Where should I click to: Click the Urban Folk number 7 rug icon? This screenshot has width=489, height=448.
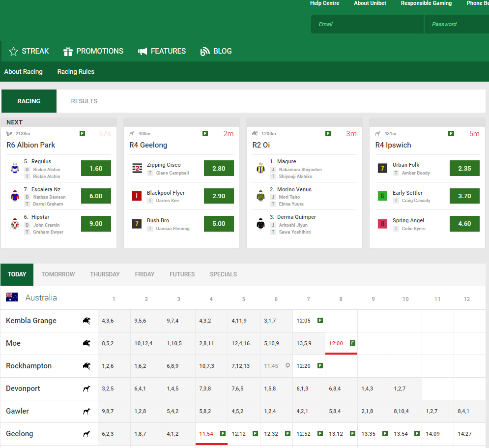tap(383, 168)
